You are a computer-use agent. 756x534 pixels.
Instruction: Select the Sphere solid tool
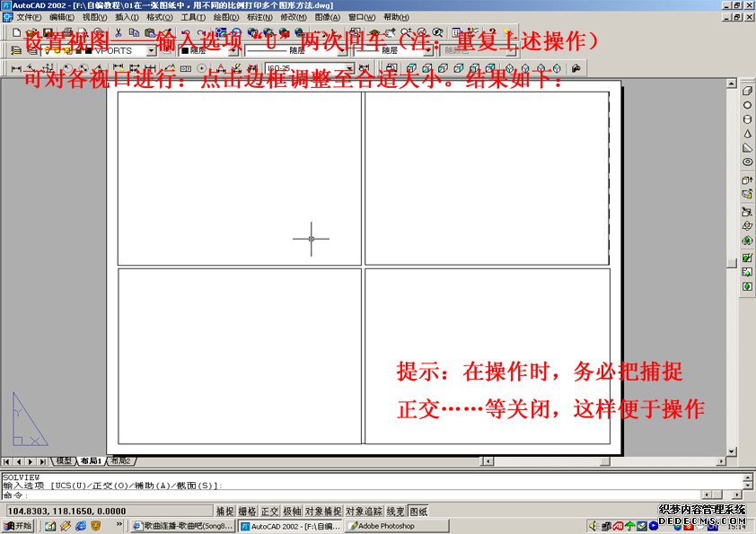747,105
